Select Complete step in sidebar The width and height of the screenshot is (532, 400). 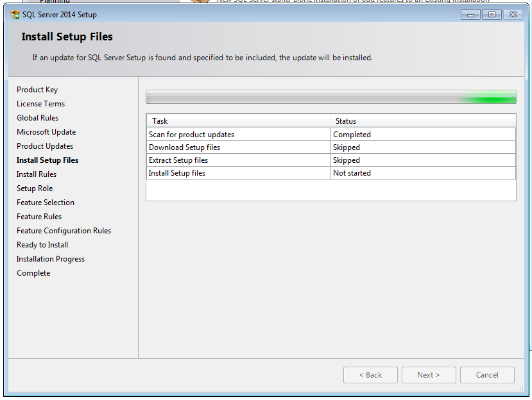point(33,273)
